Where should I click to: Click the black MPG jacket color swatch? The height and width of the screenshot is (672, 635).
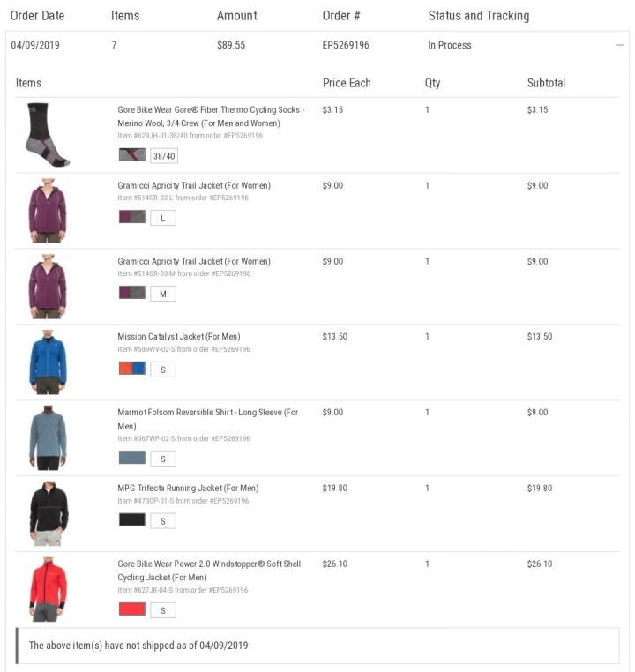132,519
